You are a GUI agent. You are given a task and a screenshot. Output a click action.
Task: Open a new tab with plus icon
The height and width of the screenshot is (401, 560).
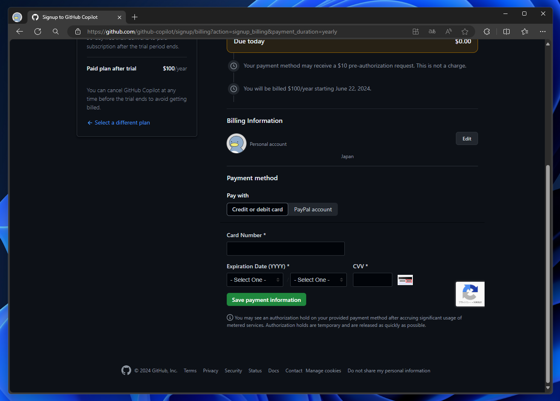135,17
